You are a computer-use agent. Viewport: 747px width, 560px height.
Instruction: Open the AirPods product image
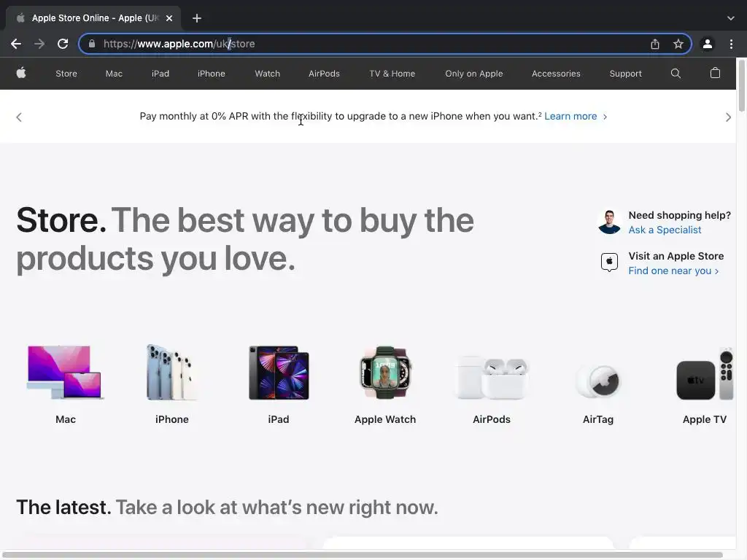pyautogui.click(x=492, y=377)
